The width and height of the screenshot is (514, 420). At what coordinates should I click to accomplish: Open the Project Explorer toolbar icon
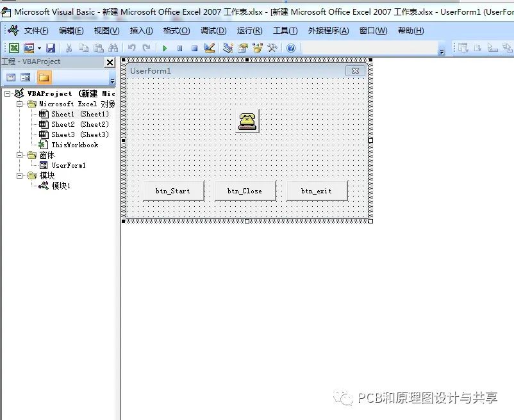click(228, 48)
